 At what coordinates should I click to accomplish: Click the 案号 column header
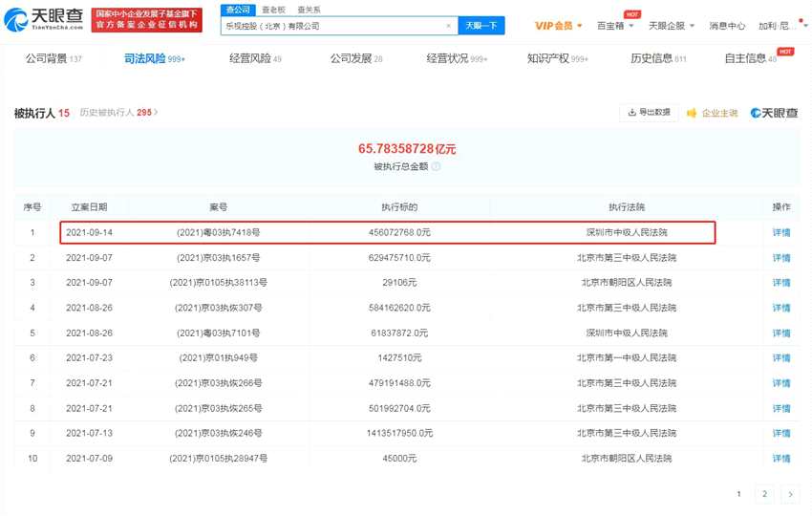[219, 207]
